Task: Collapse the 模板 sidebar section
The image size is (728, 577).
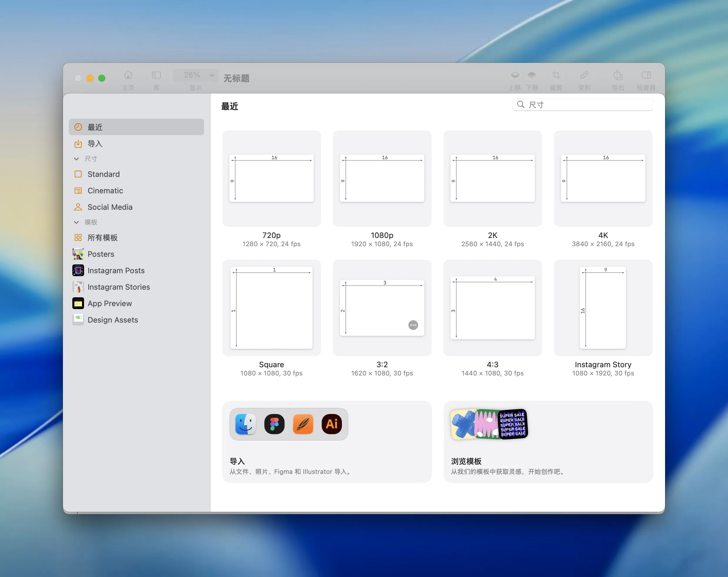Action: coord(76,222)
